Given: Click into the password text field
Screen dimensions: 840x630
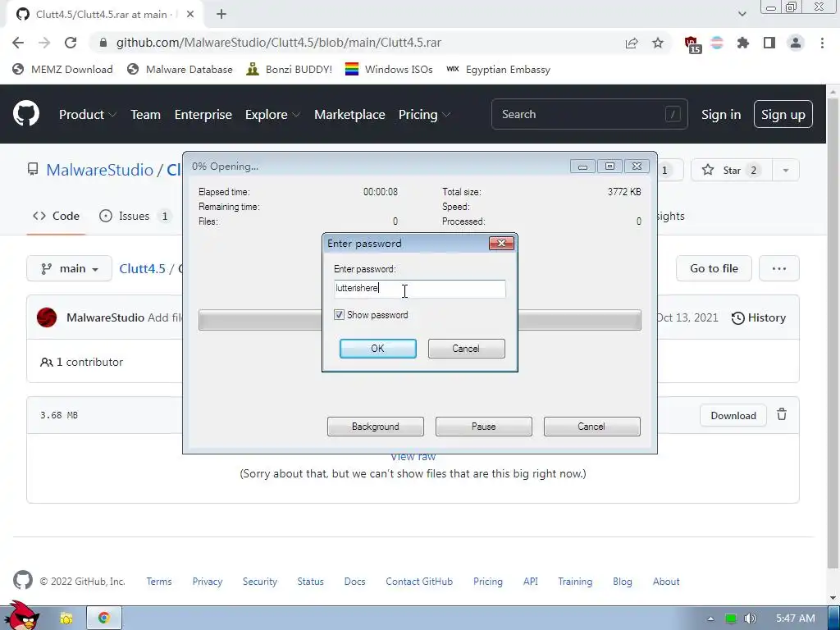Looking at the screenshot, I should pos(419,288).
